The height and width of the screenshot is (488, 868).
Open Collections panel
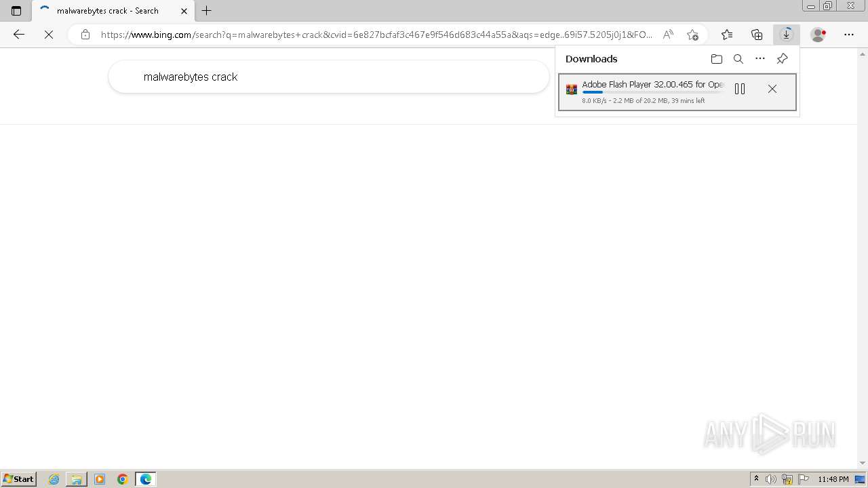pos(757,35)
